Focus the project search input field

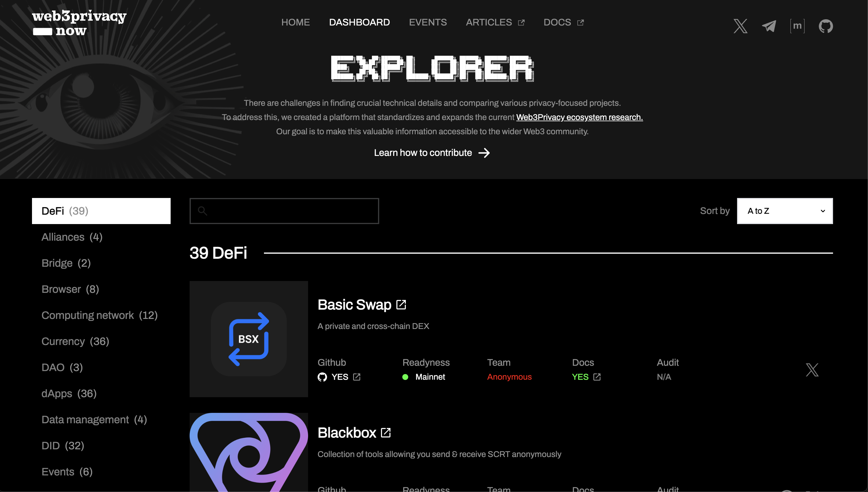(x=284, y=211)
